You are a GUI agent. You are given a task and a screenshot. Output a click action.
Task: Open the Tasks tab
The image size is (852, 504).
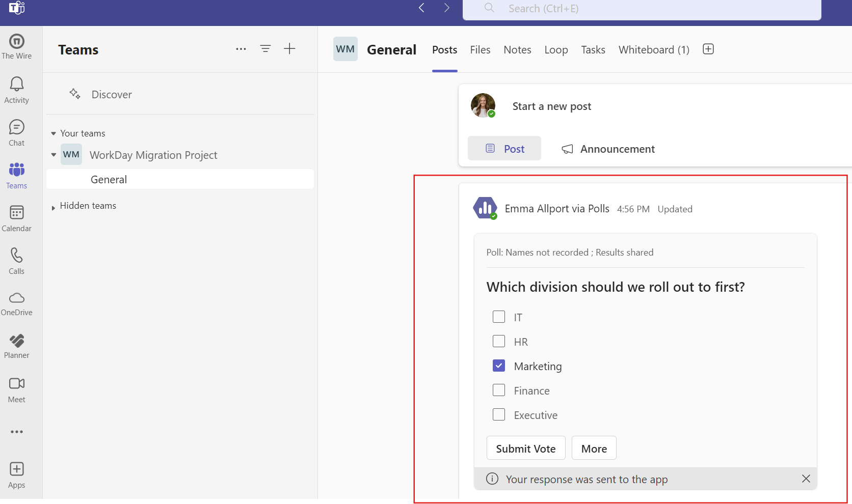coord(593,50)
